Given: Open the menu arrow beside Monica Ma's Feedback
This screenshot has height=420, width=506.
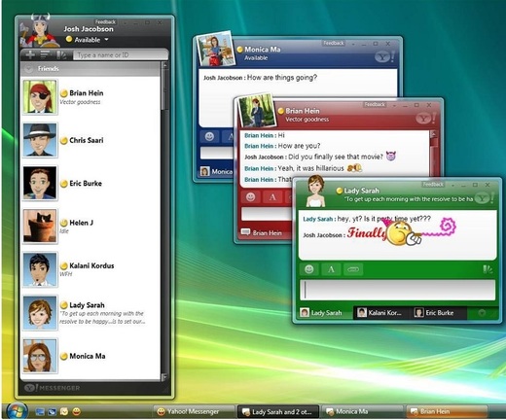Looking at the screenshot, I should click(x=353, y=44).
